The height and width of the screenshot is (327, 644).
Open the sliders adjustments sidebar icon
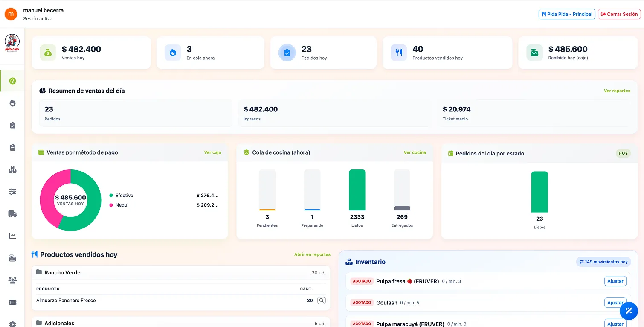coord(12,192)
